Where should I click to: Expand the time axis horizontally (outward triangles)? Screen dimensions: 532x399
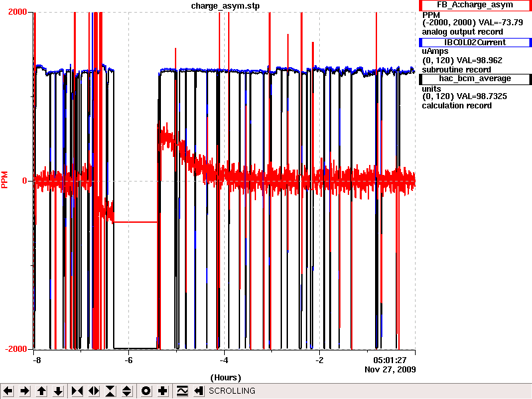click(94, 391)
